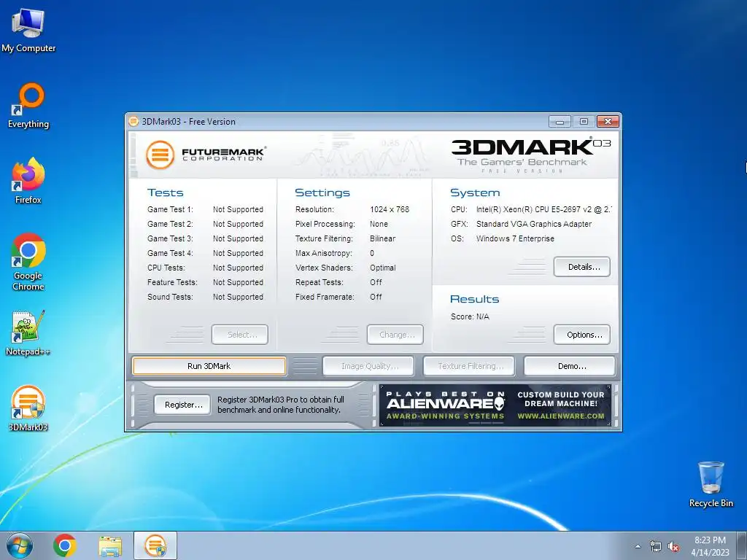
Task: Open system Details dialog
Action: (582, 267)
